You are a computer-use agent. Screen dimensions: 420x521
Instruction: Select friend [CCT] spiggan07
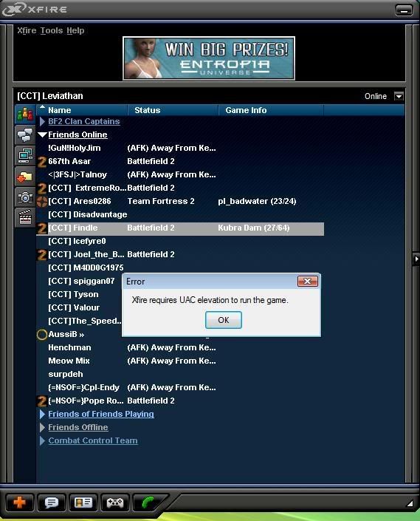(x=81, y=281)
